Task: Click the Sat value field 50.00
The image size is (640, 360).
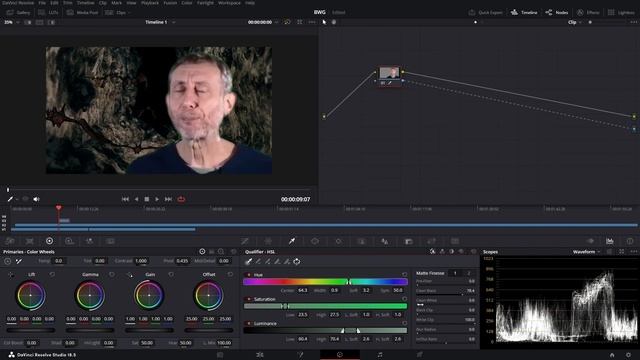Action: tap(147, 343)
